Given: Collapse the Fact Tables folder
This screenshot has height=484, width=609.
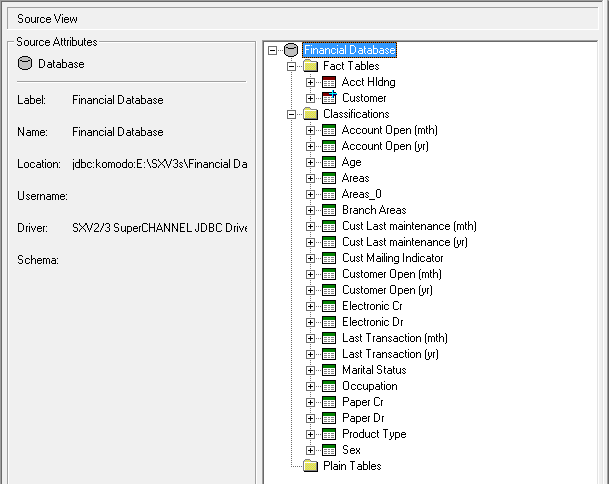Looking at the screenshot, I should pos(292,66).
